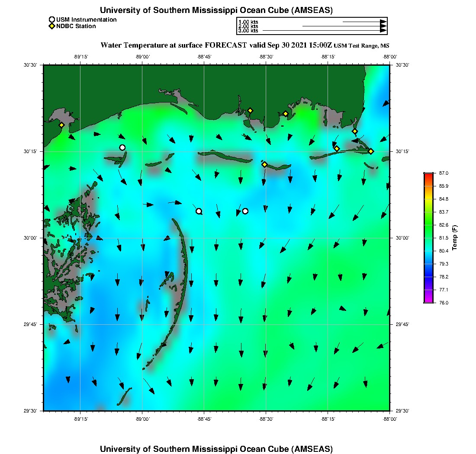Select the USM circle marker just west of -88°45'
Screen dimensions: 476x454
pos(199,211)
